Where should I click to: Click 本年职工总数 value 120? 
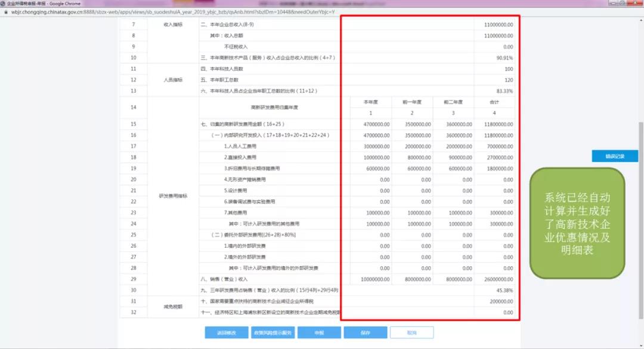[x=494, y=80]
